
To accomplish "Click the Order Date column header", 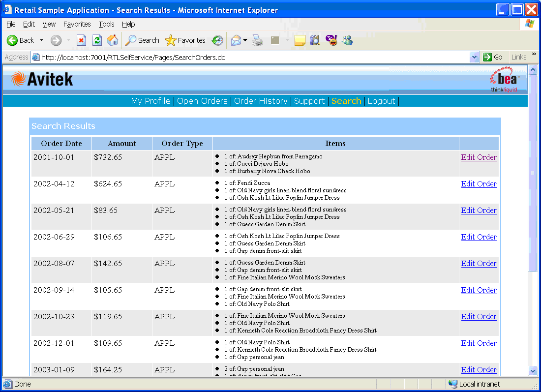I will (x=61, y=144).
